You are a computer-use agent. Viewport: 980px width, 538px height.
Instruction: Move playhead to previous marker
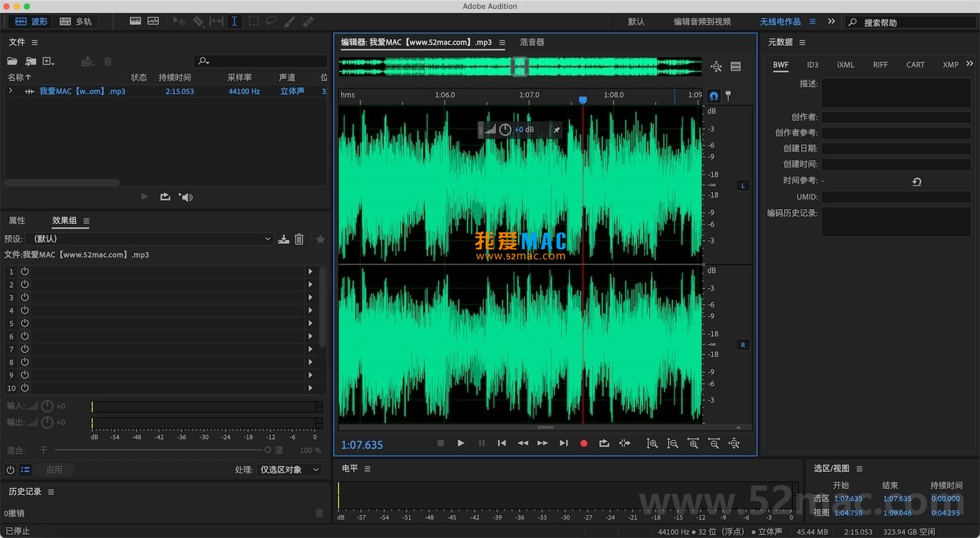pyautogui.click(x=502, y=443)
